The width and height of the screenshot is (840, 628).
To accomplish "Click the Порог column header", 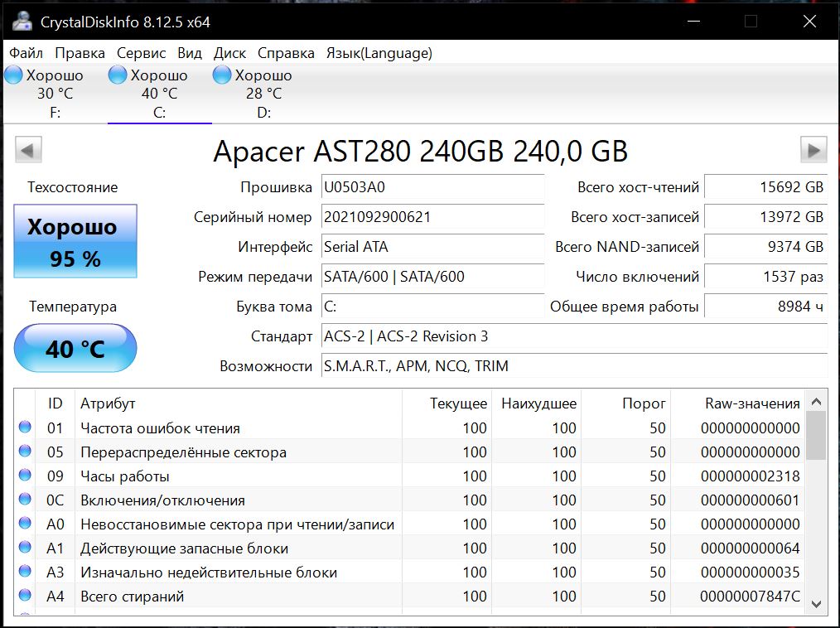I will (626, 403).
